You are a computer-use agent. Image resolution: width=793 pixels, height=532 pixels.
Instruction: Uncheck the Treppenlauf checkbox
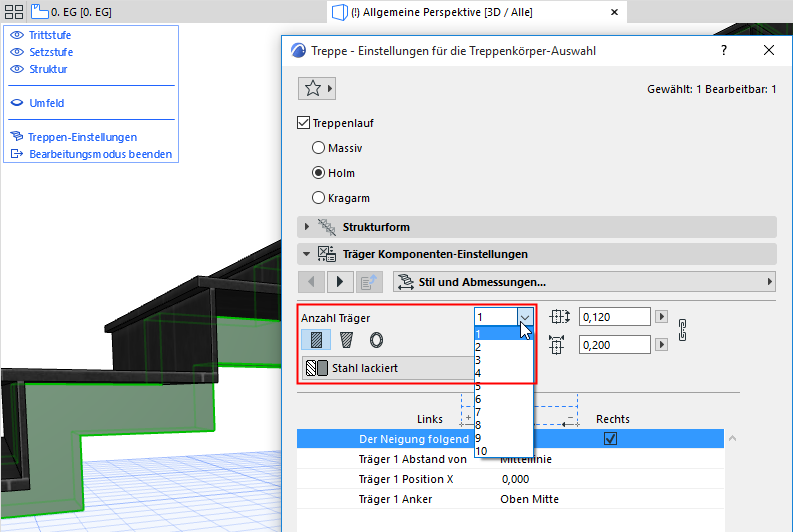pyautogui.click(x=305, y=124)
